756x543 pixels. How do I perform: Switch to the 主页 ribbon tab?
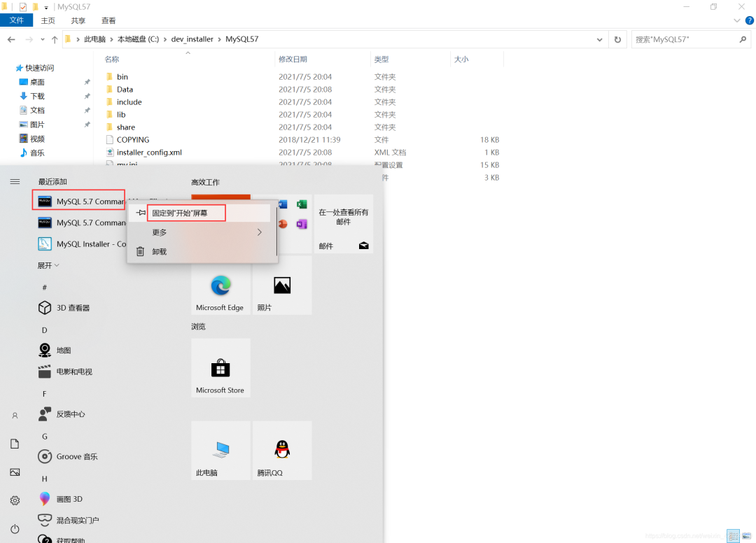(x=48, y=20)
